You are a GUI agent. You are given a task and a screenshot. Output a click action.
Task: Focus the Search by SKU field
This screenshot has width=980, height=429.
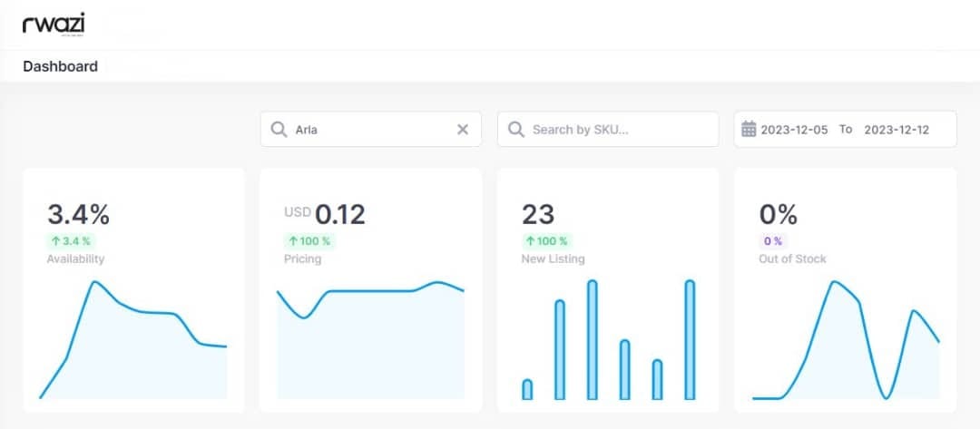pyautogui.click(x=608, y=130)
